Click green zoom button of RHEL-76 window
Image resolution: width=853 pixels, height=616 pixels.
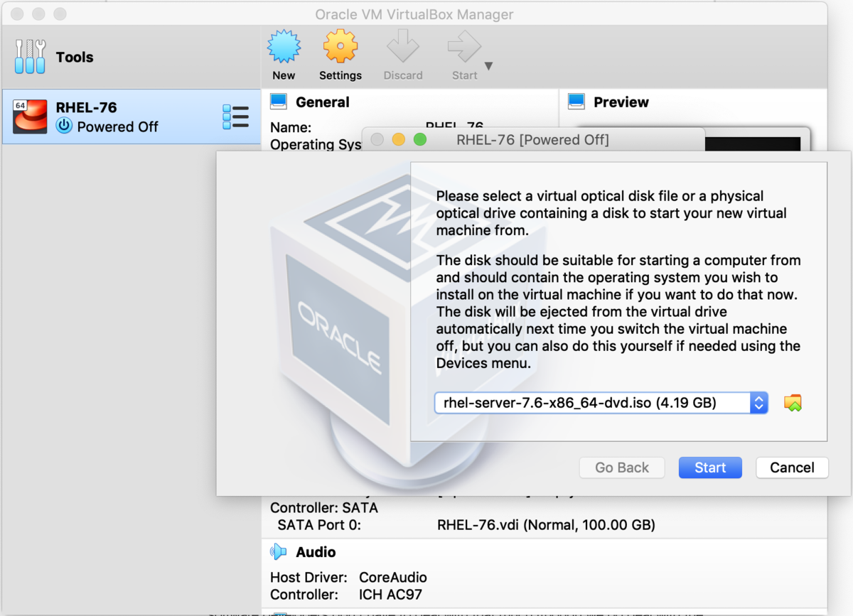coord(420,140)
